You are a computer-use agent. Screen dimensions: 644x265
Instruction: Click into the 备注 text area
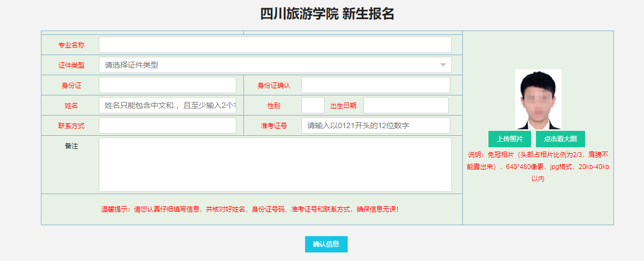275,165
